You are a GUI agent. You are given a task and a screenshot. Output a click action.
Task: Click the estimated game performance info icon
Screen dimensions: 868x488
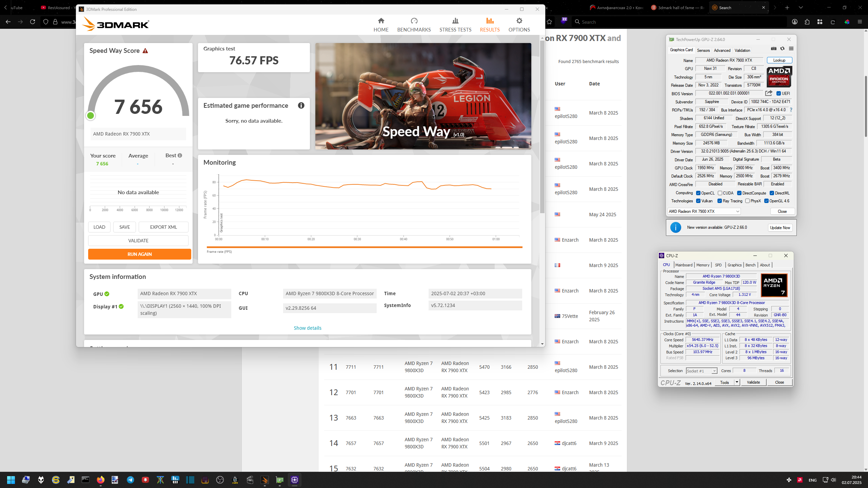pos(301,105)
